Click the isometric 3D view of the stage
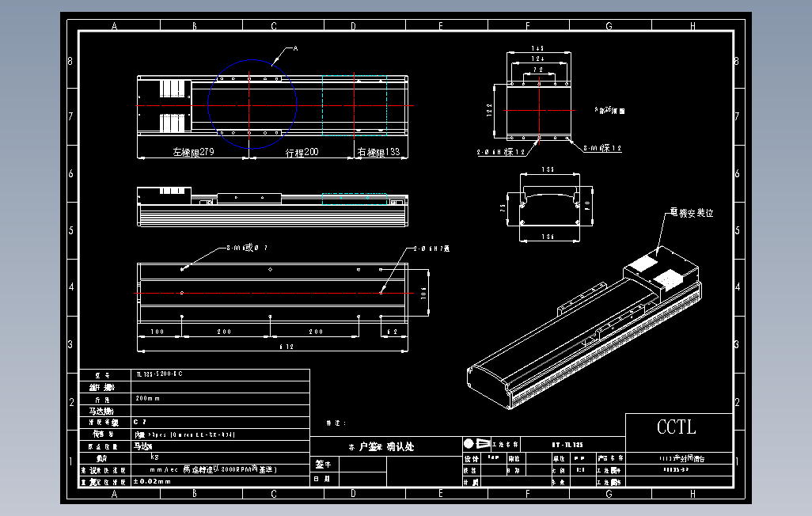This screenshot has width=812, height=516. click(x=585, y=328)
